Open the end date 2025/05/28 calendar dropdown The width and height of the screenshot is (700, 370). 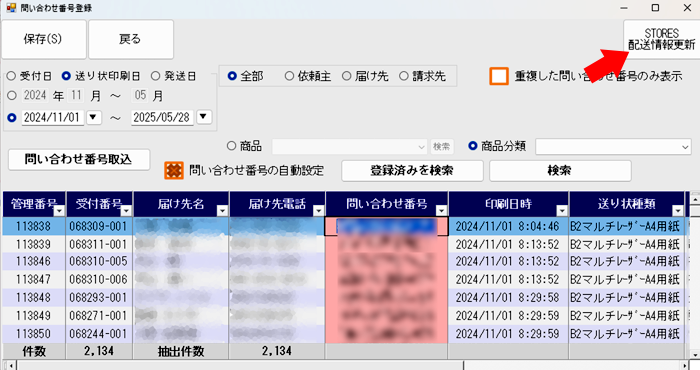pos(204,117)
